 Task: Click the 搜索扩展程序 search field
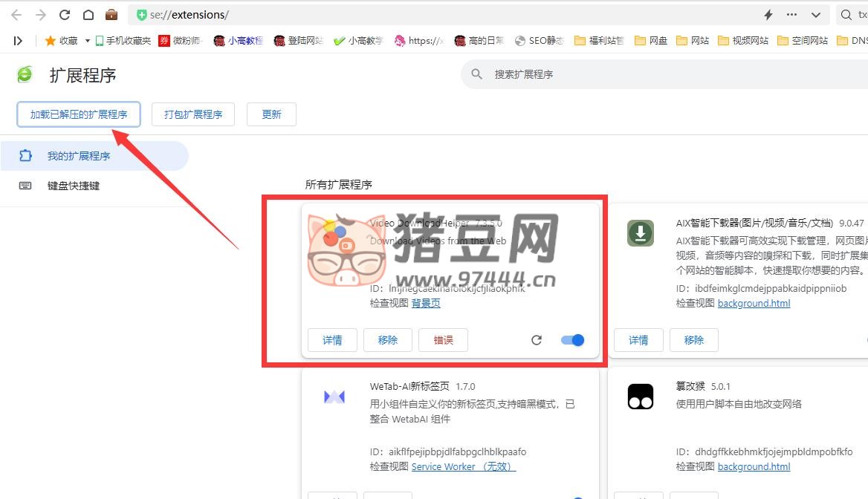pyautogui.click(x=595, y=74)
